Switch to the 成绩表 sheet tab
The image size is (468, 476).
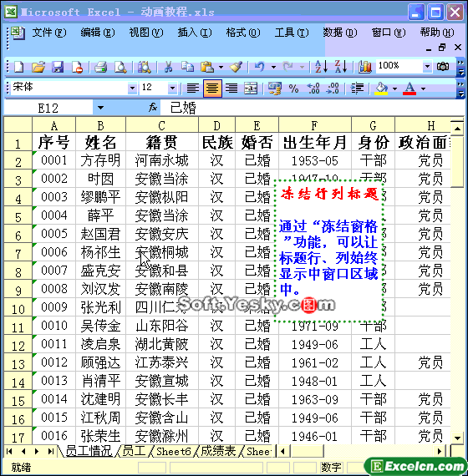(218, 451)
